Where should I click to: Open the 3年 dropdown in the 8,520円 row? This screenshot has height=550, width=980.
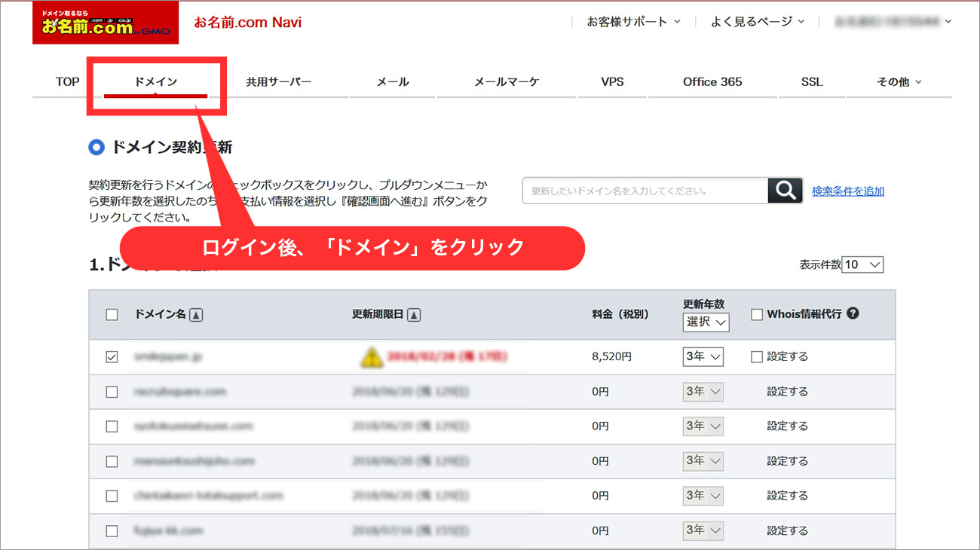703,357
